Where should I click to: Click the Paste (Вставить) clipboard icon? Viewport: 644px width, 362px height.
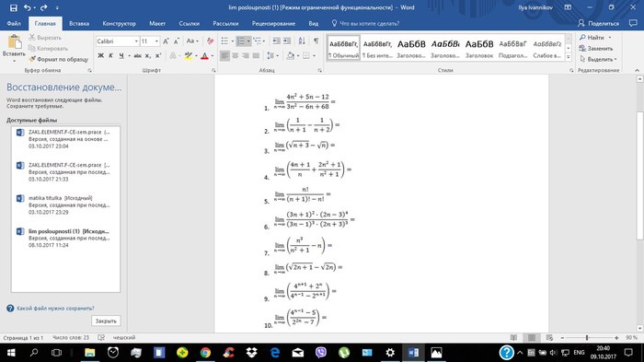pos(15,42)
